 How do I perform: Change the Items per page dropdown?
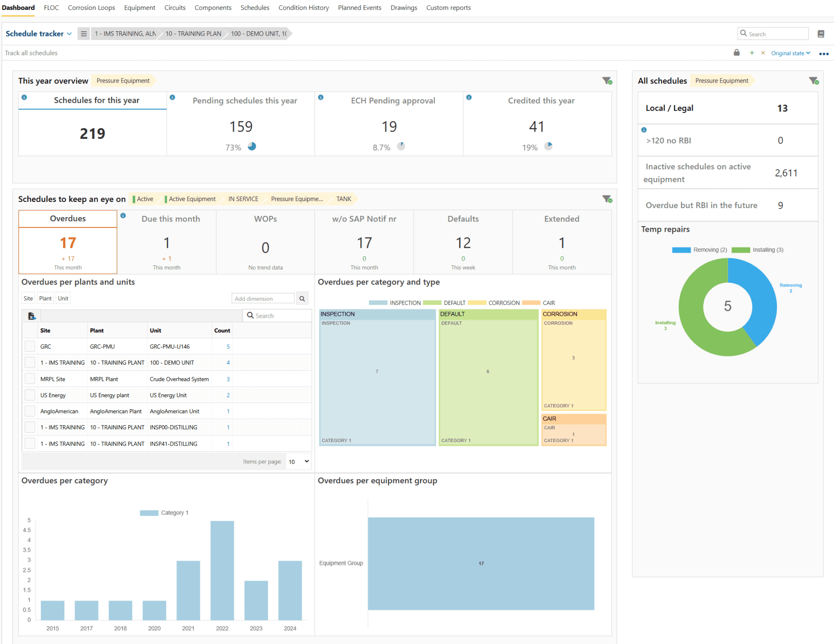(x=298, y=461)
